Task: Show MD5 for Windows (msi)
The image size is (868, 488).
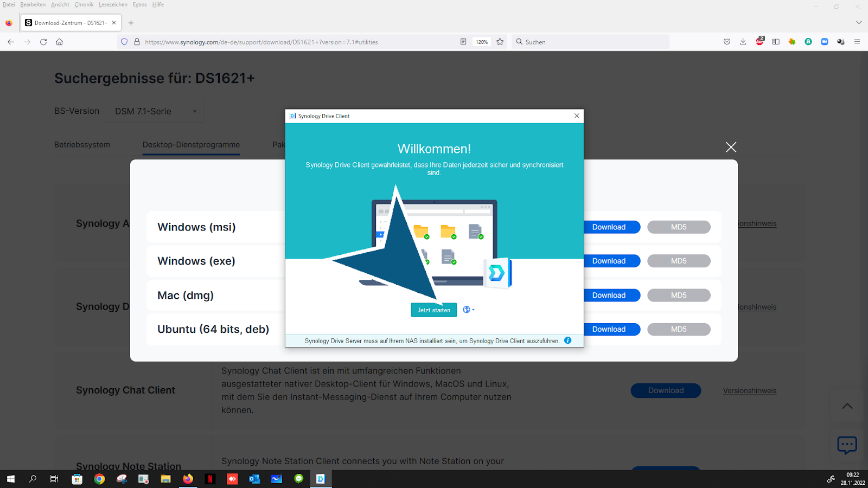Action: tap(679, 227)
